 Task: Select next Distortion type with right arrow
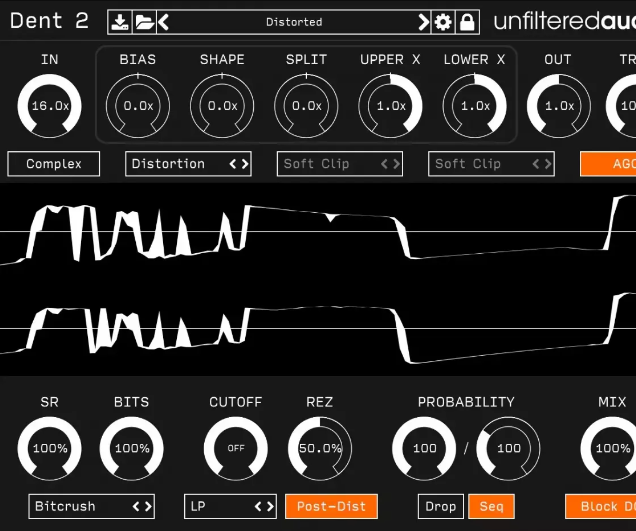pyautogui.click(x=245, y=164)
